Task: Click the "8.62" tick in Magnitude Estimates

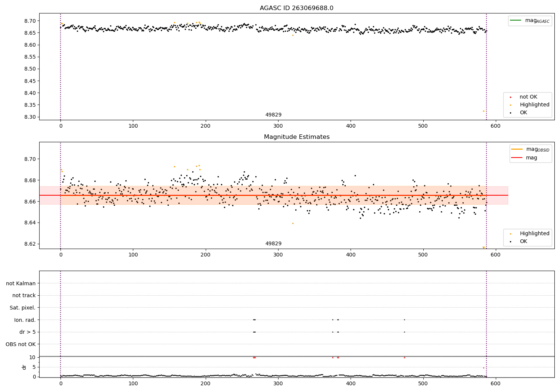Action: (x=30, y=244)
